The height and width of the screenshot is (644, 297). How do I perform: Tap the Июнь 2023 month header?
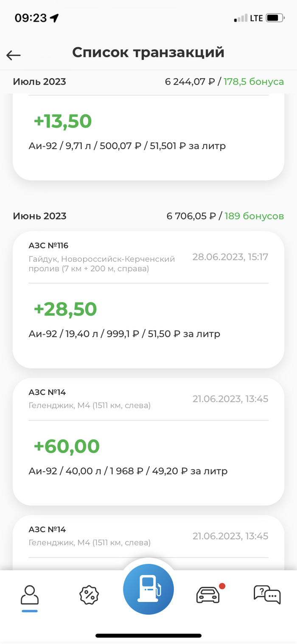(x=39, y=216)
